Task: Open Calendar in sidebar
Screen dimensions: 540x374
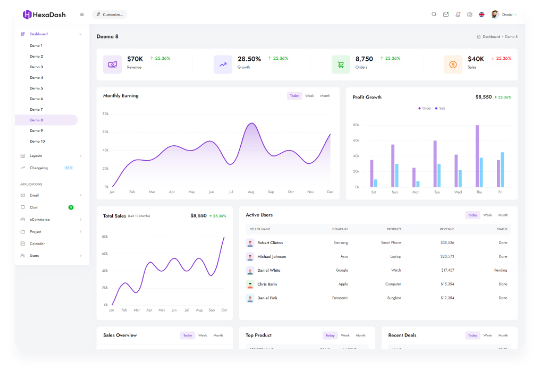Action: pos(37,243)
